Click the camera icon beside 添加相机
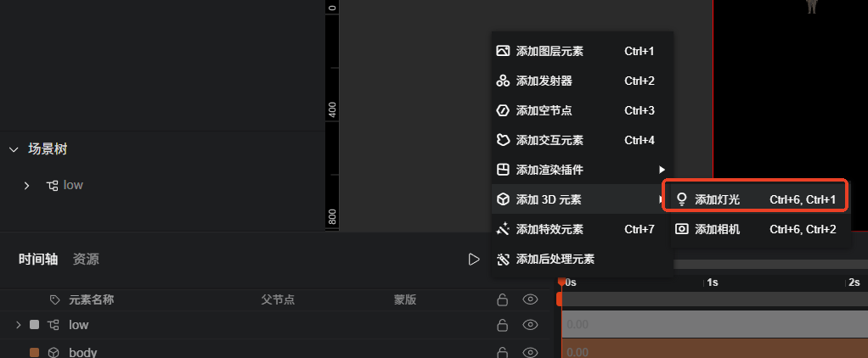868x358 pixels. [x=682, y=229]
